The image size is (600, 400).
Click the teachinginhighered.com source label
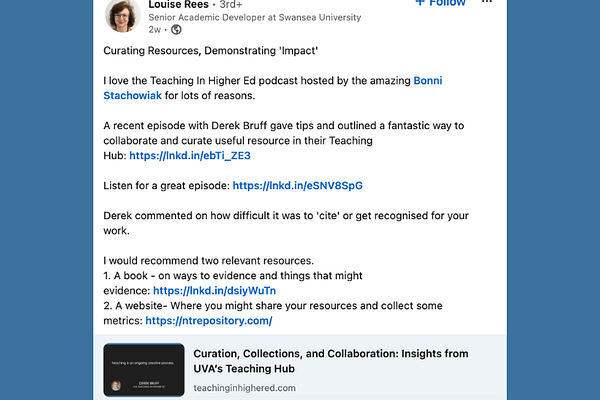click(244, 387)
